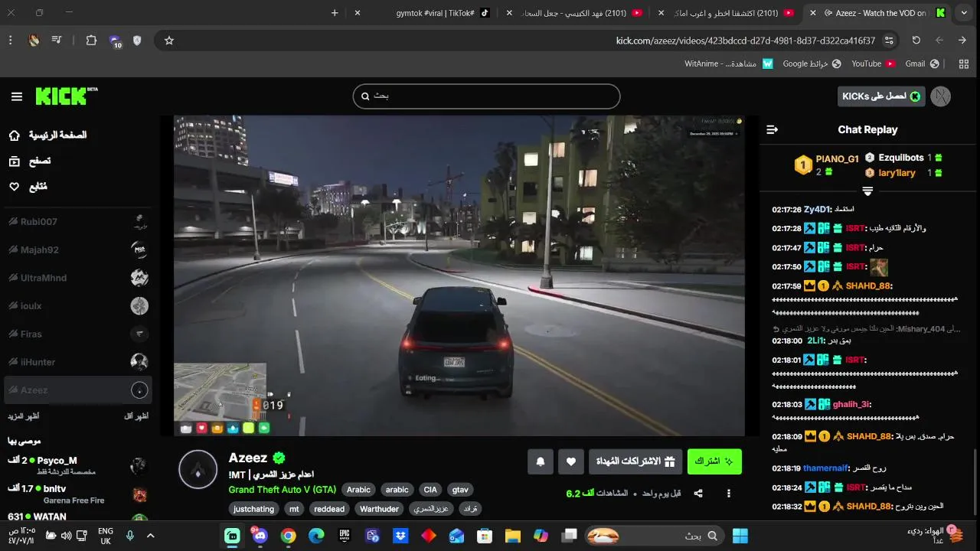The image size is (980, 551).
Task: Collapse the Chat Replay panel icon
Action: (772, 130)
